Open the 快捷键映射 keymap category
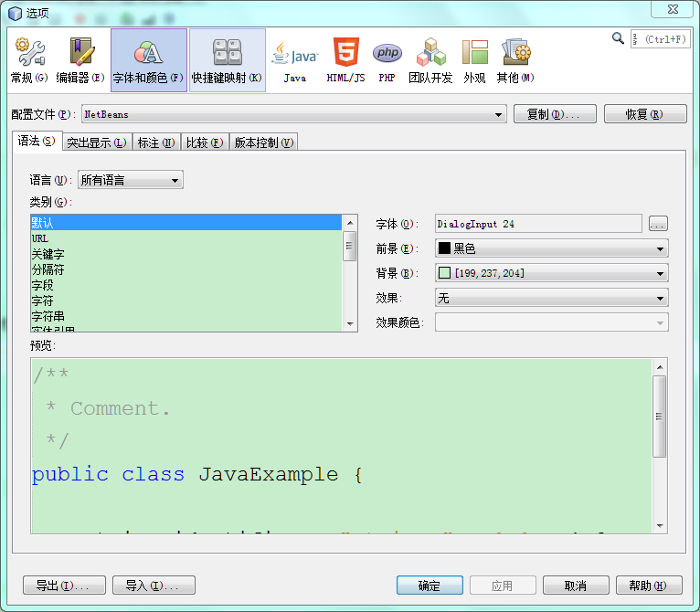Screen dimensions: 700x612 coord(228,60)
